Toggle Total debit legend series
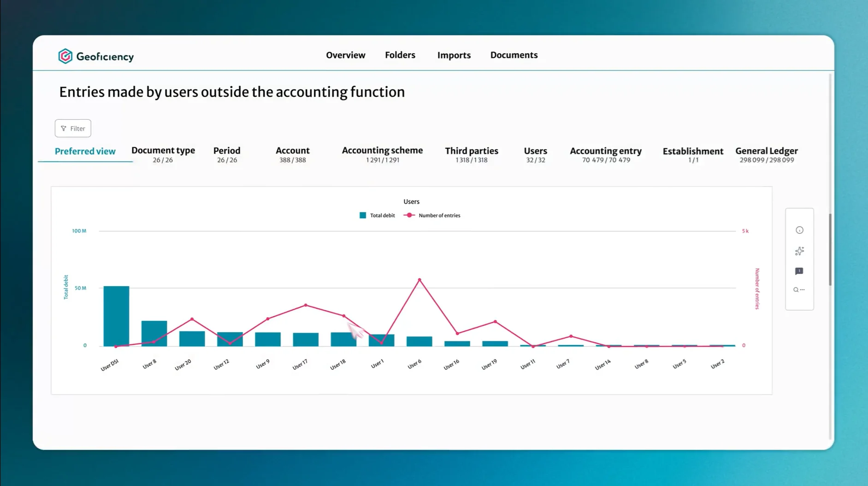 pyautogui.click(x=377, y=216)
